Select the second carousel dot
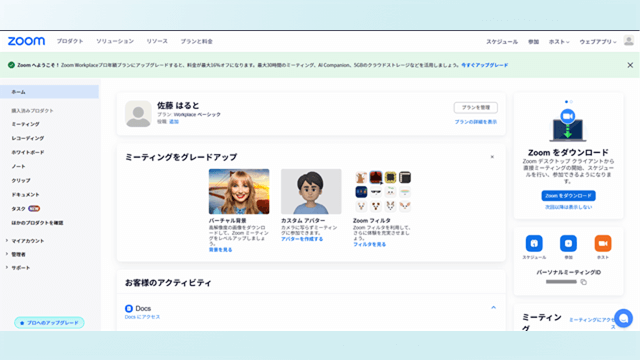 (x=571, y=102)
